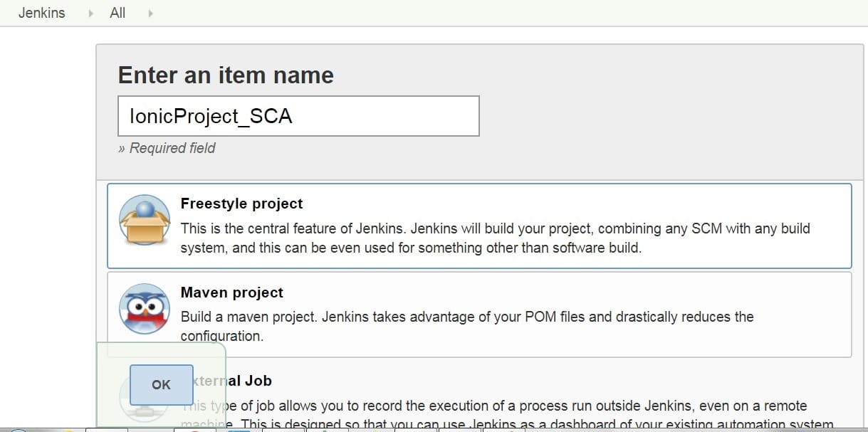Click the Freestyle project box icon
The width and height of the screenshot is (868, 432).
(145, 221)
